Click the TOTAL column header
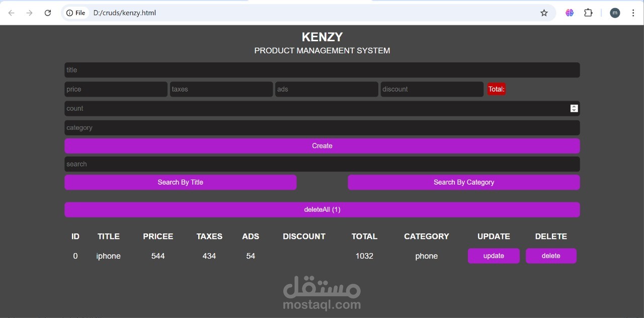 pos(364,236)
